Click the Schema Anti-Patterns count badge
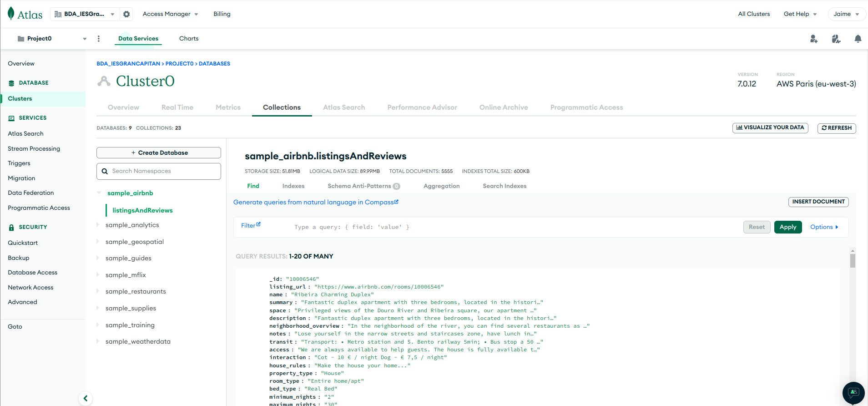Viewport: 868px width, 406px height. click(397, 186)
